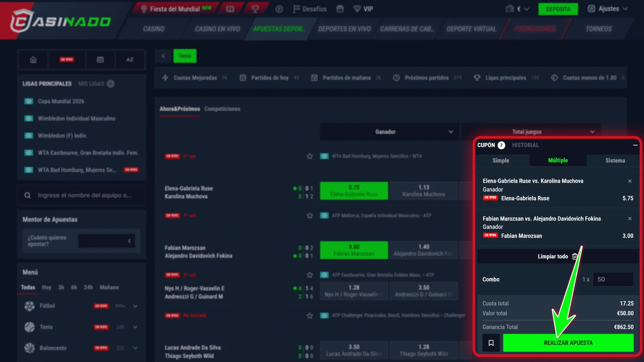Image resolution: width=644 pixels, height=362 pixels.
Task: Expand the Ajustes settings dropdown
Action: (608, 9)
